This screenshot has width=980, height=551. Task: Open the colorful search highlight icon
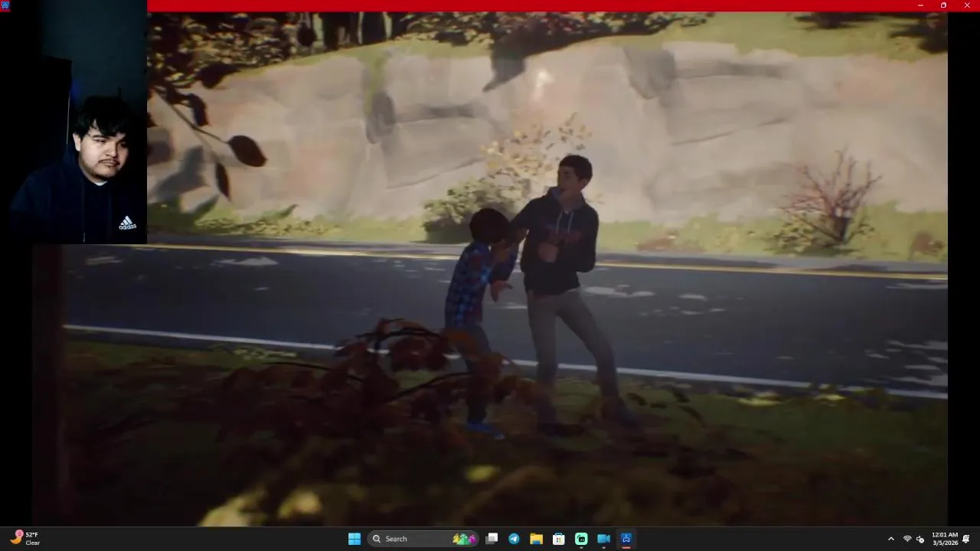pyautogui.click(x=464, y=539)
